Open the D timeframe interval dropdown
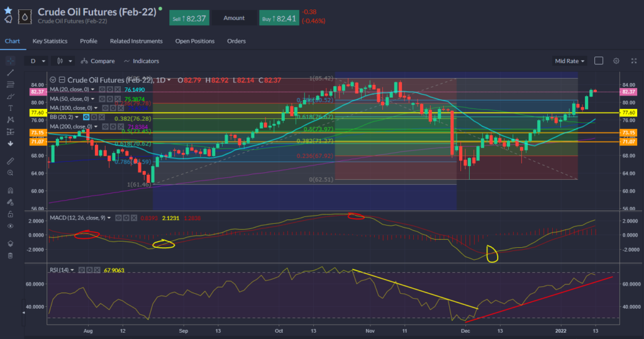 coord(38,61)
